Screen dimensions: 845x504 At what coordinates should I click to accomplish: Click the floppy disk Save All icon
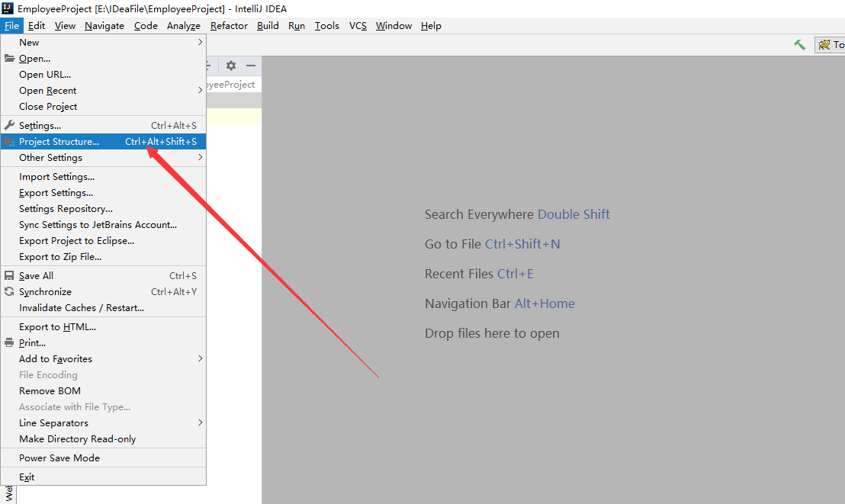9,275
